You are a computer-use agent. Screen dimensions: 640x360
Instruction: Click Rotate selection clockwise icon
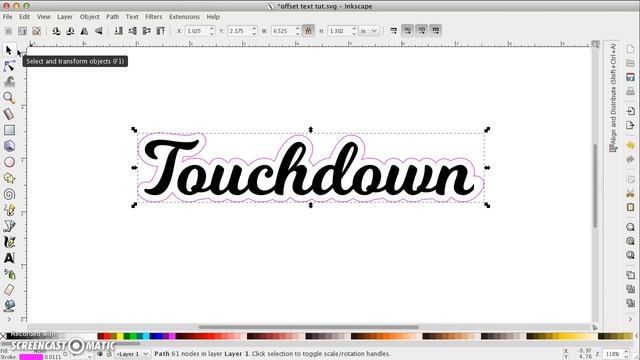(70, 31)
